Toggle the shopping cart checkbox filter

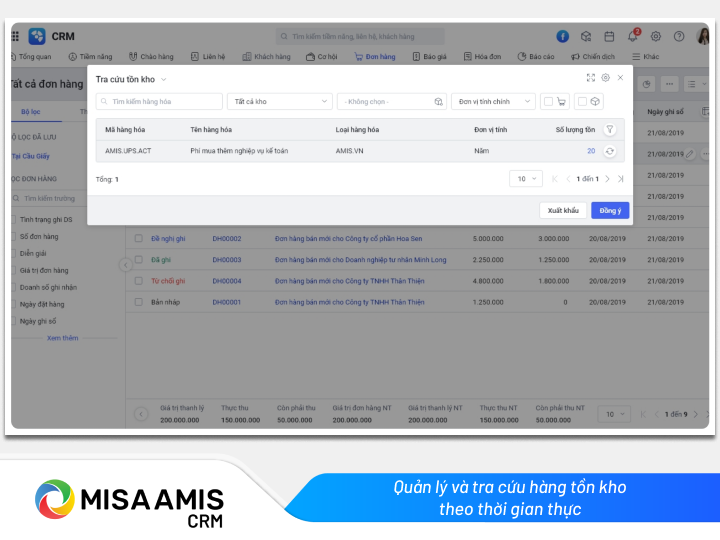click(x=548, y=101)
